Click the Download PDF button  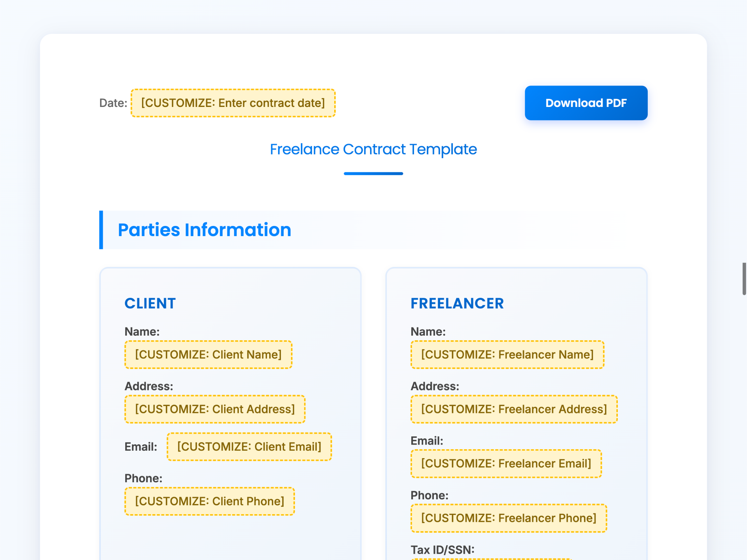click(x=586, y=103)
